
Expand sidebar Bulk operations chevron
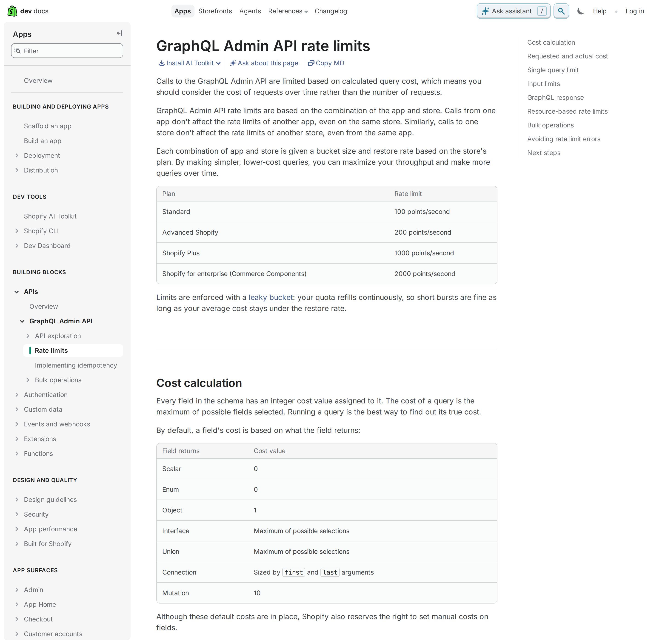[28, 380]
